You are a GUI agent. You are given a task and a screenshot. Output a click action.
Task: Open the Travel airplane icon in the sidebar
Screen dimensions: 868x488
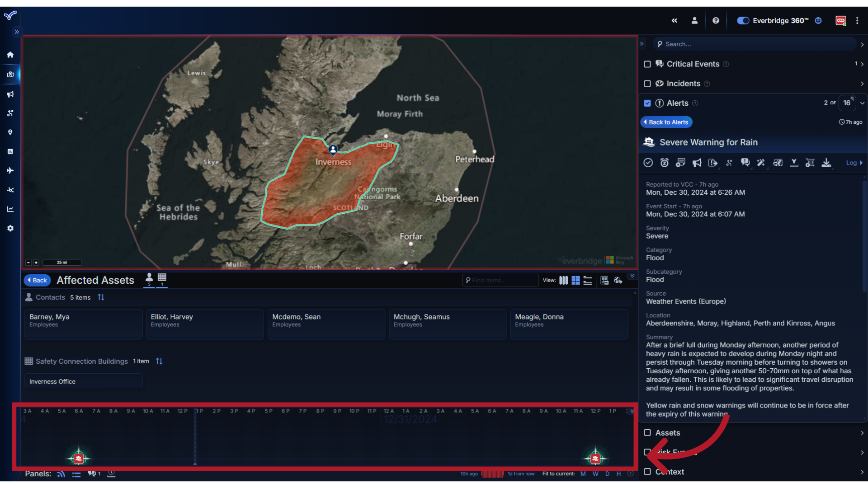(x=10, y=170)
